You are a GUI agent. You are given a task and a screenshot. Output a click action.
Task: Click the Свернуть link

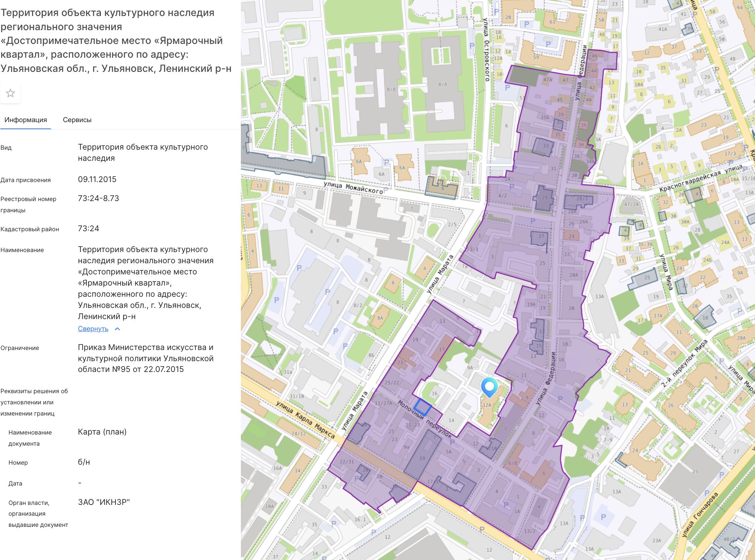93,329
